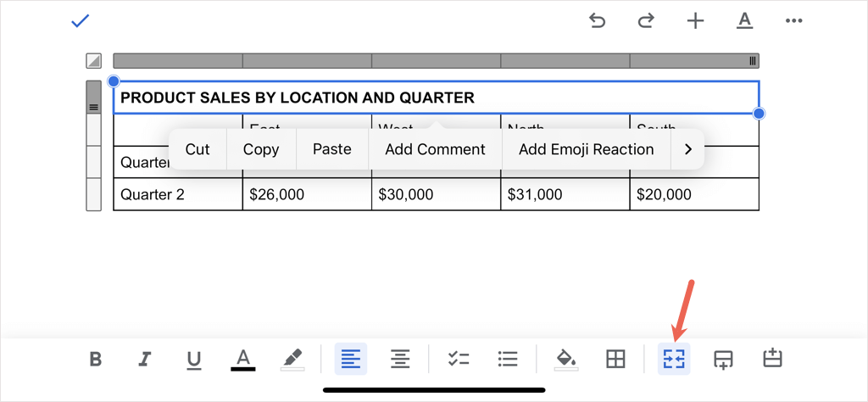Open the text format options
Image resolution: width=868 pixels, height=402 pixels.
pos(744,21)
